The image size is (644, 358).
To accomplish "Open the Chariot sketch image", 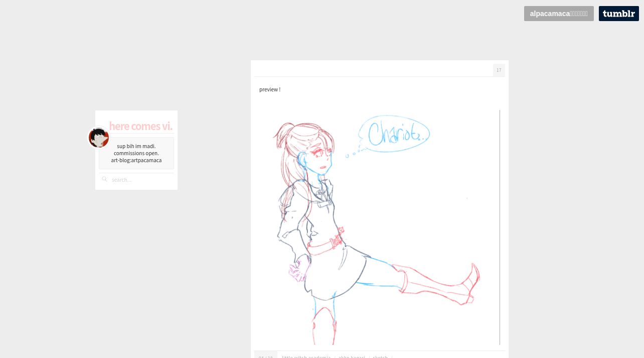I will point(380,227).
